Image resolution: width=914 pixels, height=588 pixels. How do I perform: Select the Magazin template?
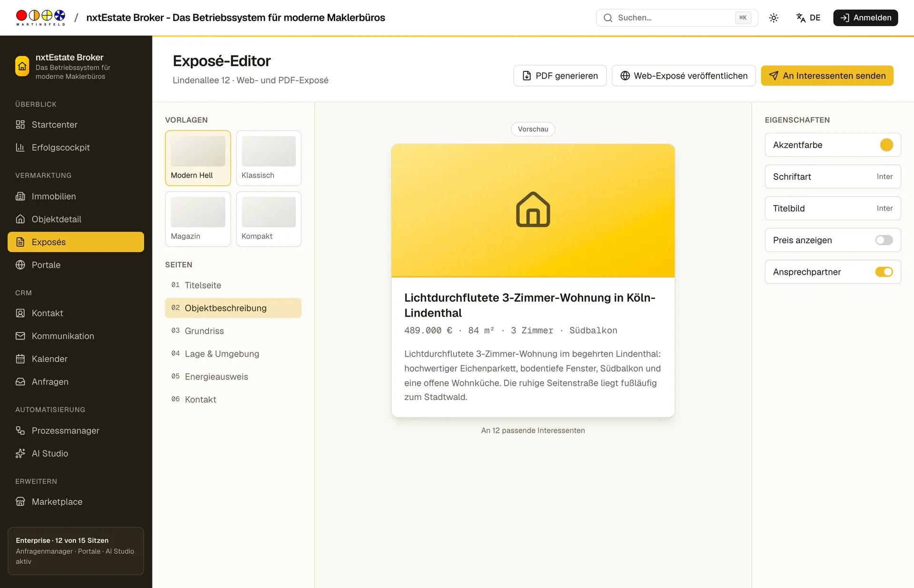point(198,219)
